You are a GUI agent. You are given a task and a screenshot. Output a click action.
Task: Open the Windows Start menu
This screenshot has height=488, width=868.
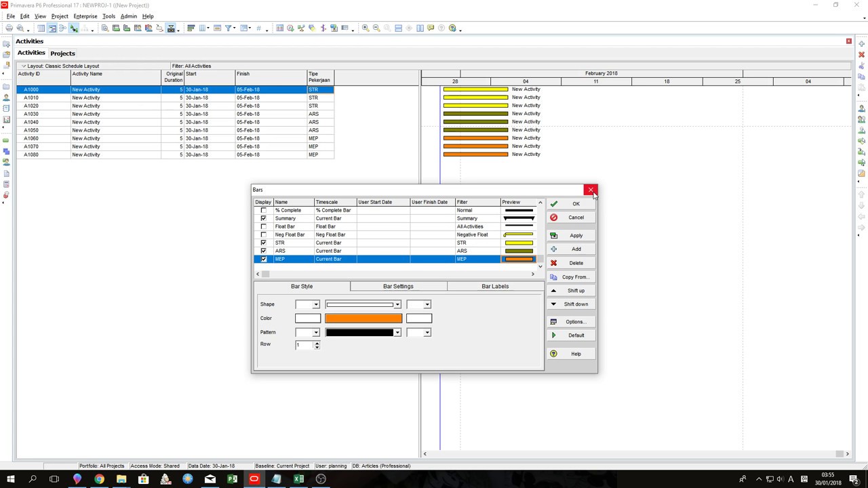click(10, 479)
